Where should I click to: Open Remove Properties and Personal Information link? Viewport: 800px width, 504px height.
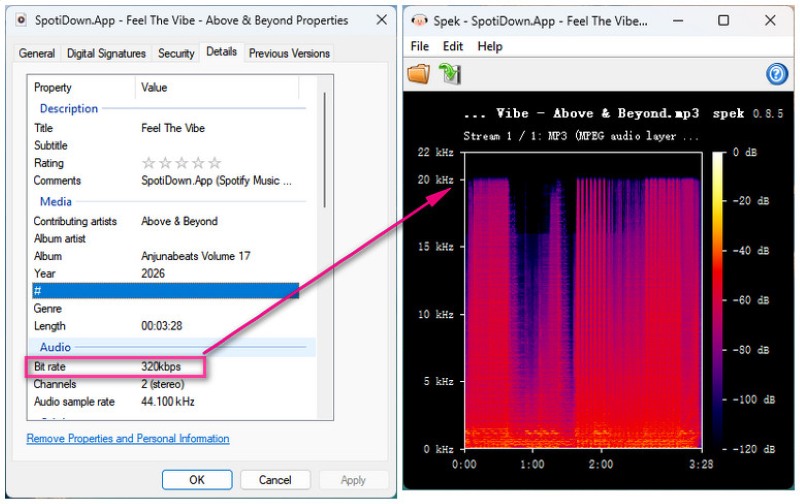tap(128, 438)
